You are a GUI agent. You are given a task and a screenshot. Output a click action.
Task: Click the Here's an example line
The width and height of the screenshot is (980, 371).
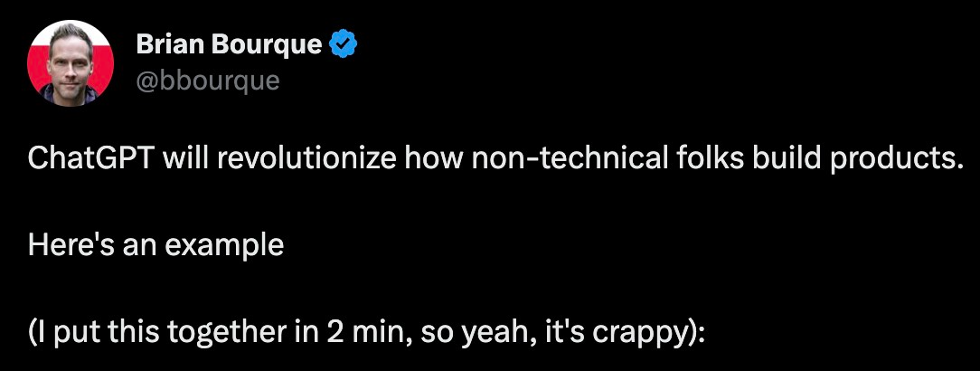click(155, 244)
